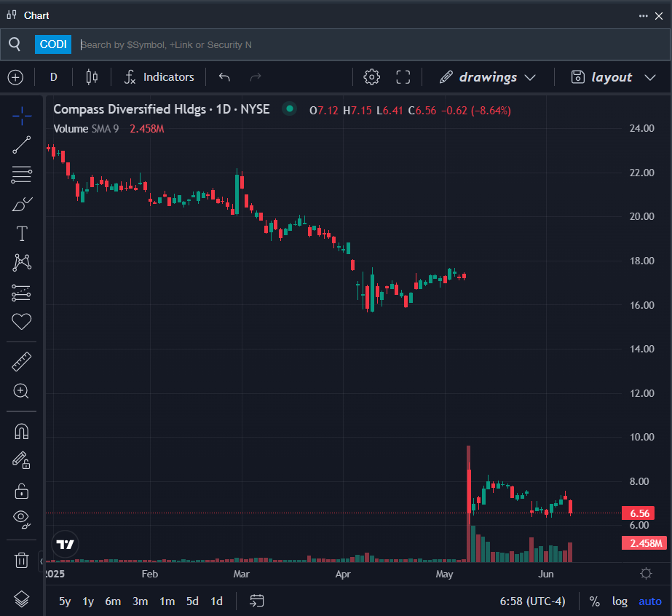The image size is (672, 616).
Task: Select the trend line drawing tool
Action: coord(21,145)
